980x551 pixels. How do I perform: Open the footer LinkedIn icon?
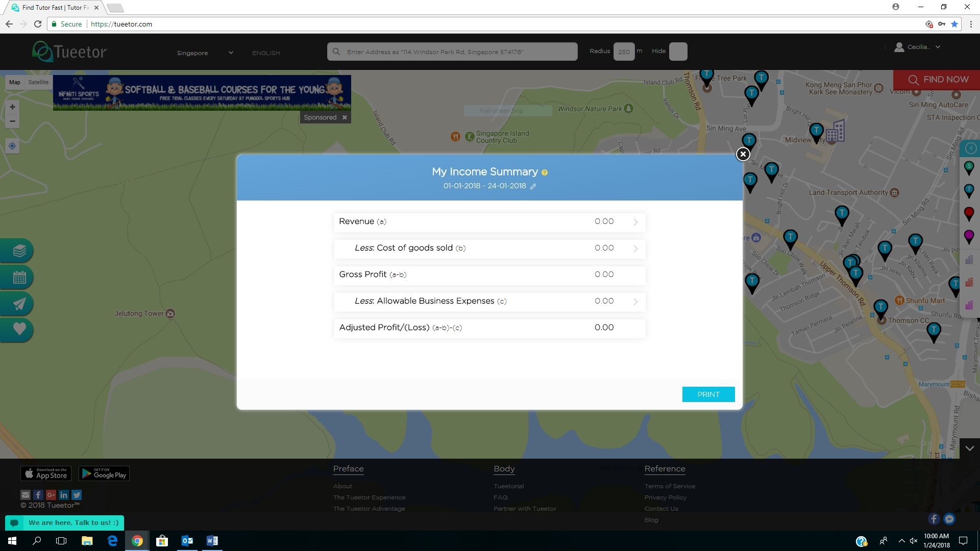coord(64,495)
